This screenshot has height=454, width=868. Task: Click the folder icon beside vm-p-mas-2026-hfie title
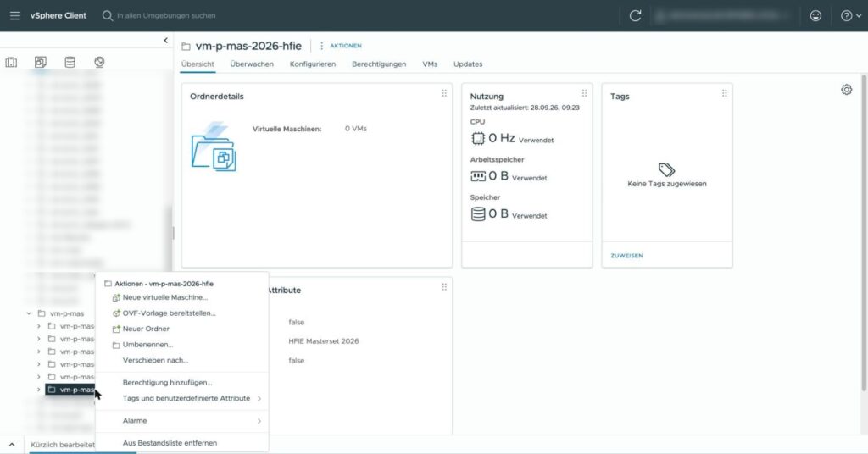click(x=186, y=47)
